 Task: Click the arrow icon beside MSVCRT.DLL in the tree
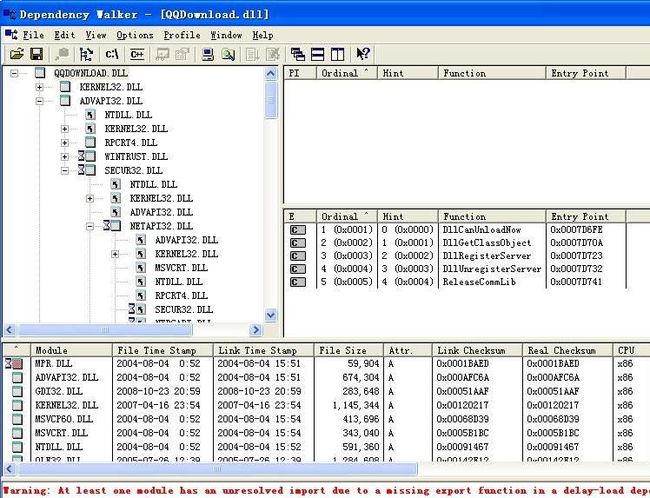(141, 268)
